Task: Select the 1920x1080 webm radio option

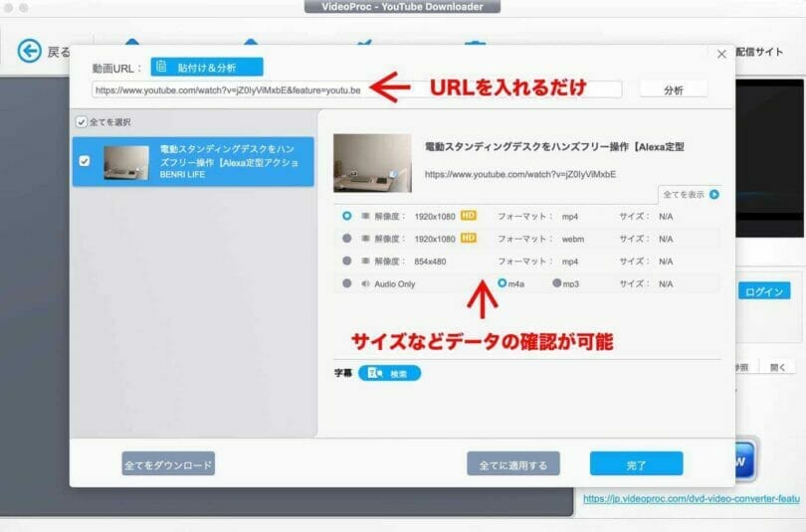Action: (347, 239)
